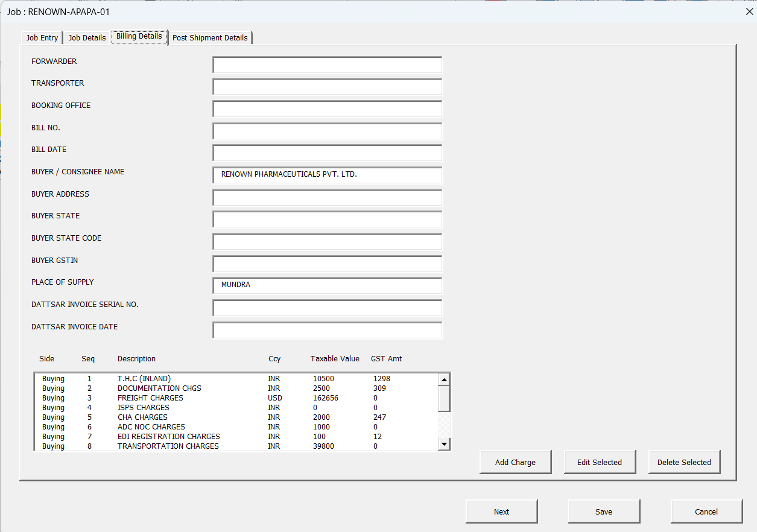Click taxable value 162656
This screenshot has height=532, width=757.
pyautogui.click(x=326, y=398)
